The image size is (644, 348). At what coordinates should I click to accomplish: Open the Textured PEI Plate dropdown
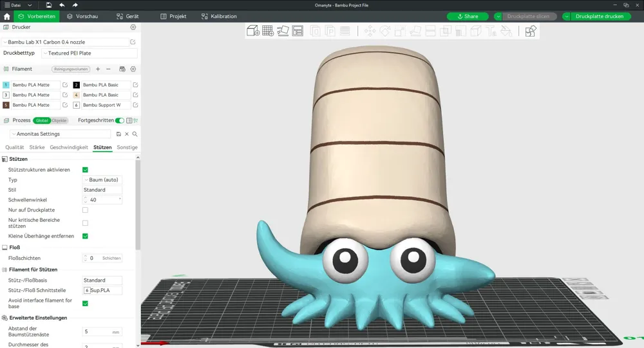click(89, 53)
